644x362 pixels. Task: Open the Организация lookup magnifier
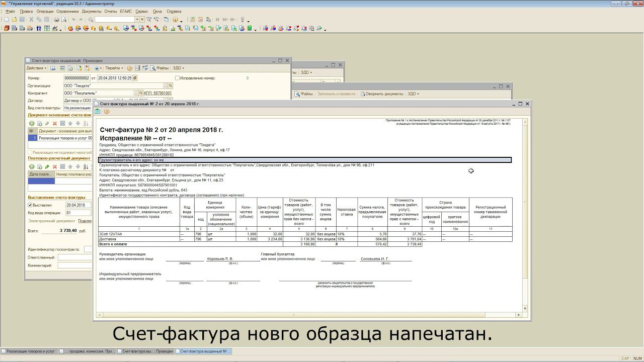pos(171,85)
